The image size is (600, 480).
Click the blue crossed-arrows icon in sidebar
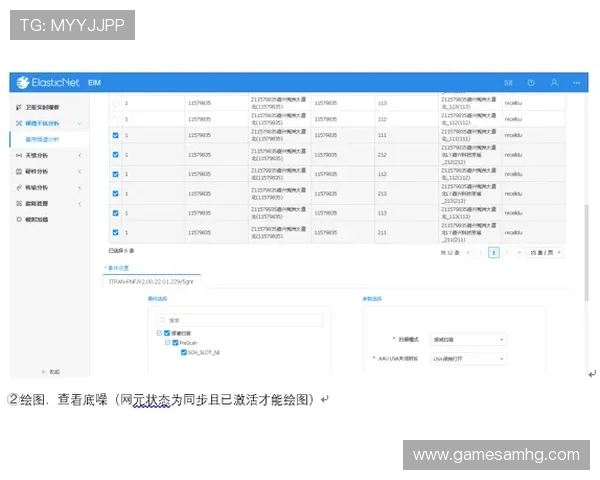point(19,123)
